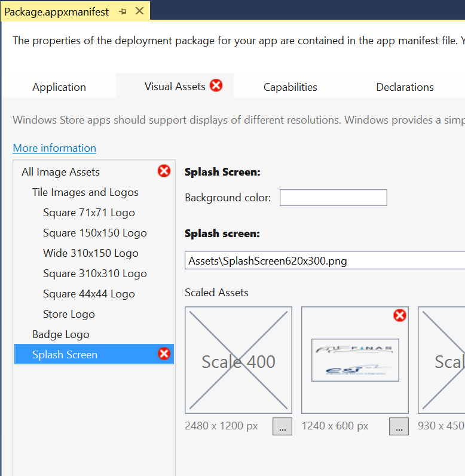Click the Splash screen path field
This screenshot has width=465, height=476.
click(325, 260)
